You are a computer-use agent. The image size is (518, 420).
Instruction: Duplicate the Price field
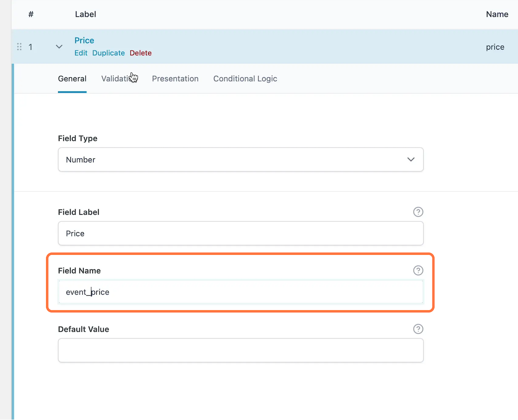click(x=108, y=53)
